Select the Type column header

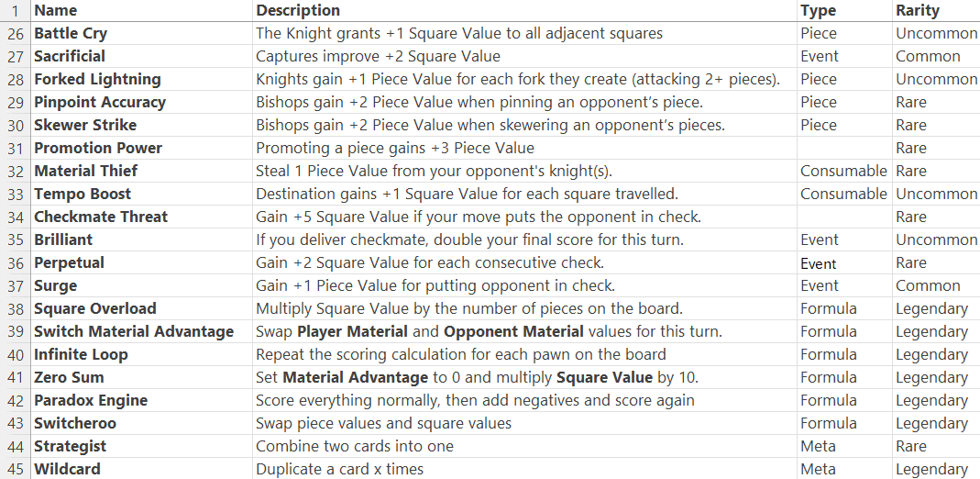[x=818, y=10]
